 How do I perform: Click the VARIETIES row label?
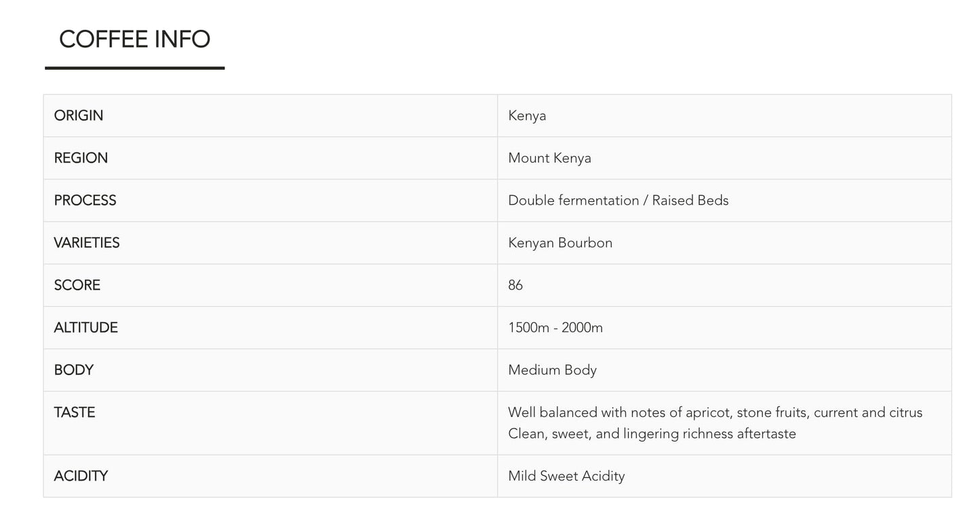pos(87,243)
